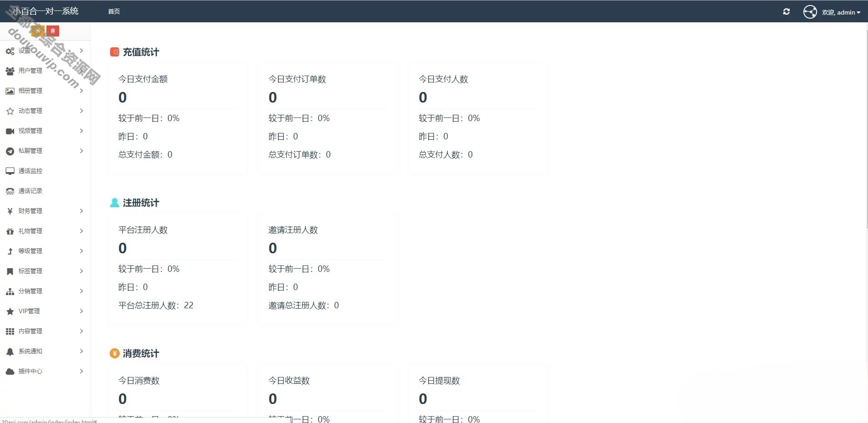Screen dimensions: 868x423
Task: Expand the 插件中心 chevron
Action: point(81,371)
